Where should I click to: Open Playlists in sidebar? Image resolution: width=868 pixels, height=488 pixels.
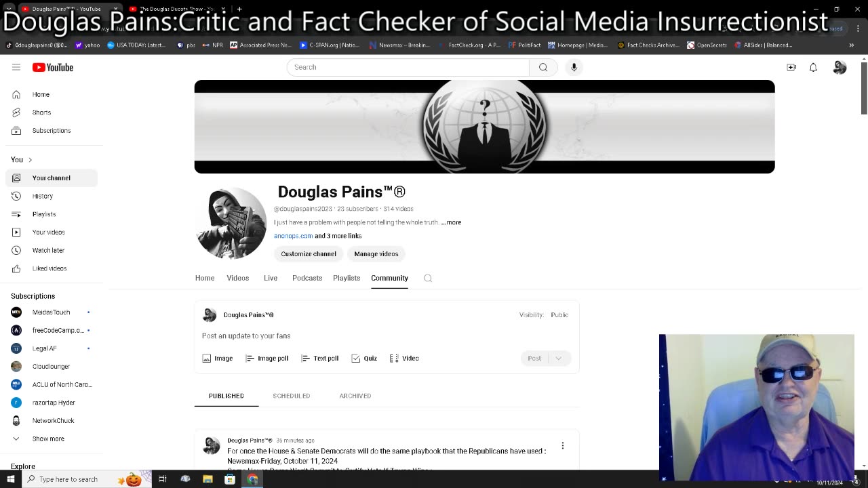pos(52,214)
